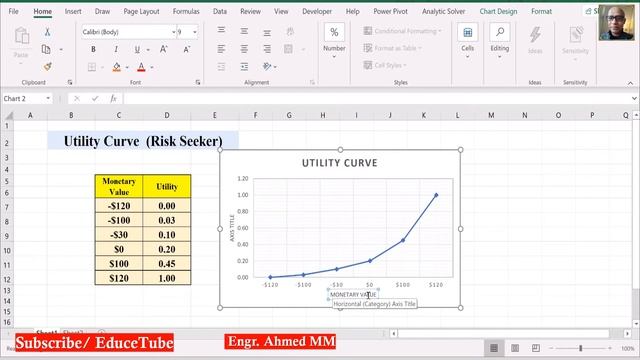Decrease font size with smaller A
Screen dimensions: 640x360
[x=187, y=49]
